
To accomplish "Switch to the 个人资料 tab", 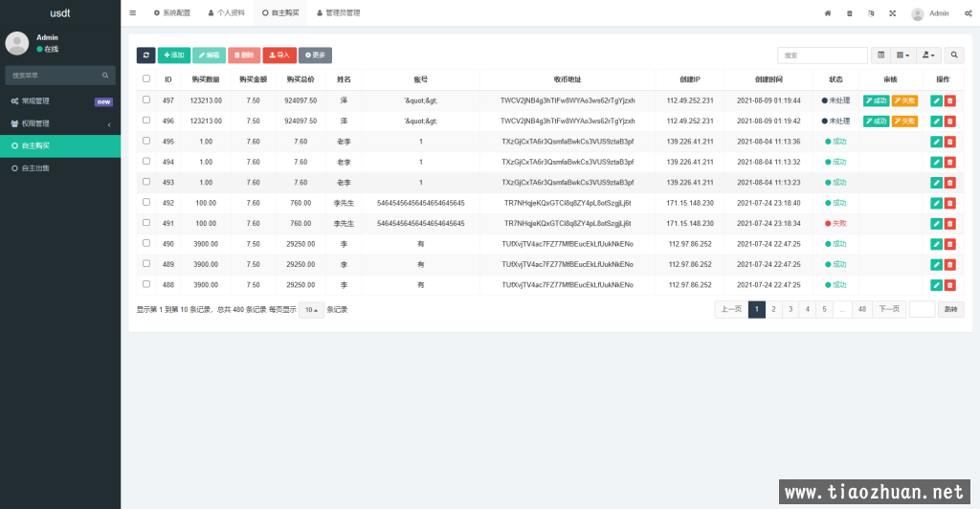I will coord(226,12).
